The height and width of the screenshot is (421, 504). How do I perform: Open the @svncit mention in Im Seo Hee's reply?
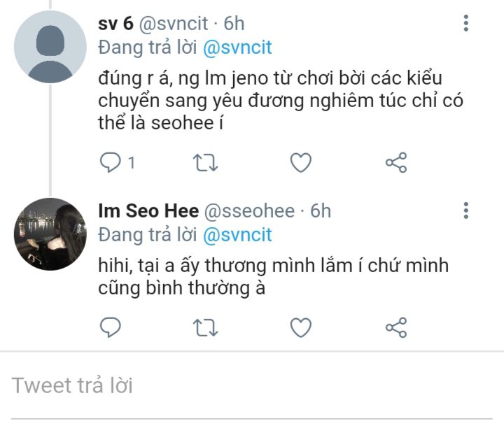coord(237,235)
